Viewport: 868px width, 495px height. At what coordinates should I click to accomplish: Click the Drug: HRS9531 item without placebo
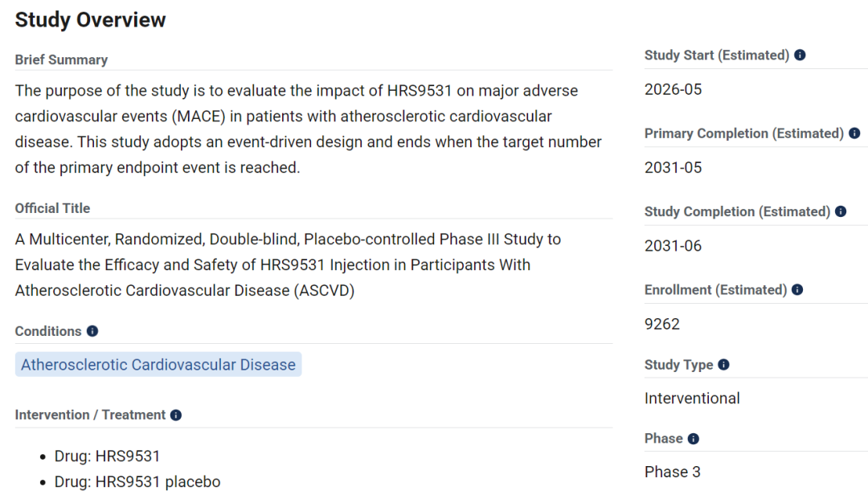tap(107, 456)
